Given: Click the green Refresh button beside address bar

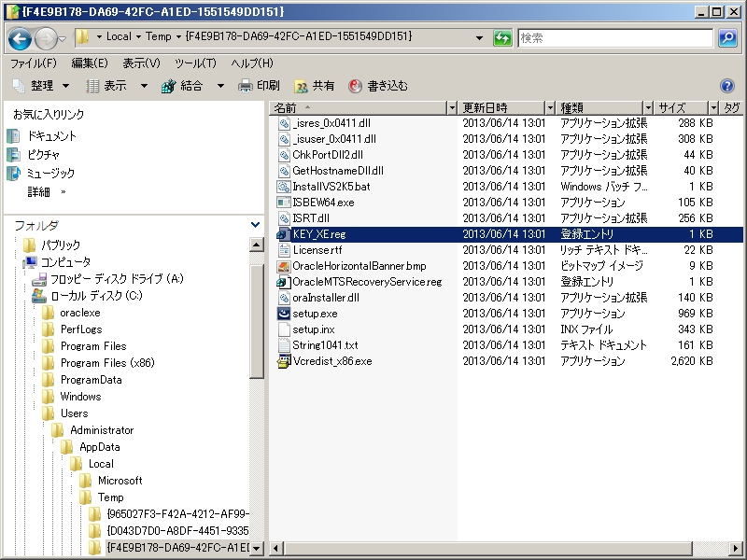Looking at the screenshot, I should tap(503, 38).
